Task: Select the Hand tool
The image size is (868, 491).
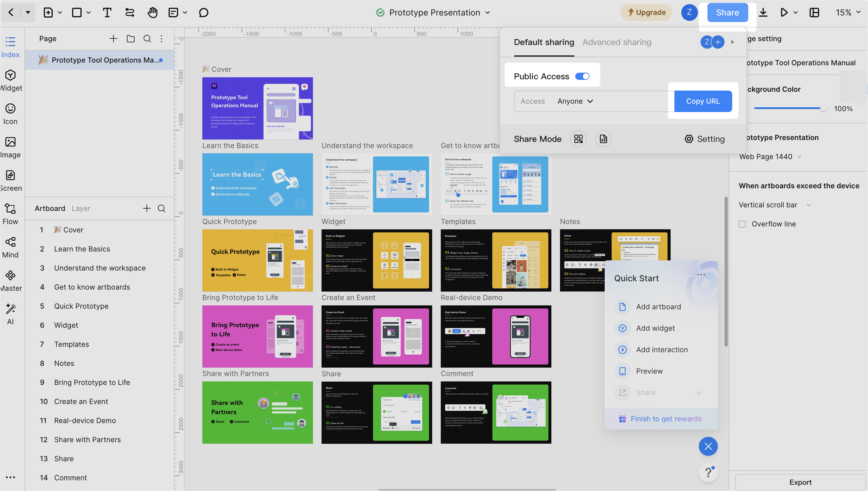Action: [x=153, y=13]
